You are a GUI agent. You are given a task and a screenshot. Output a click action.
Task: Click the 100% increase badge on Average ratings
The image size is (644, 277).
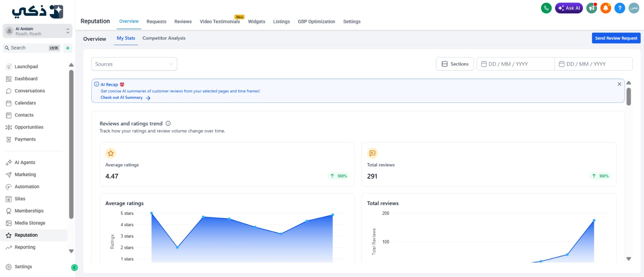(x=338, y=176)
